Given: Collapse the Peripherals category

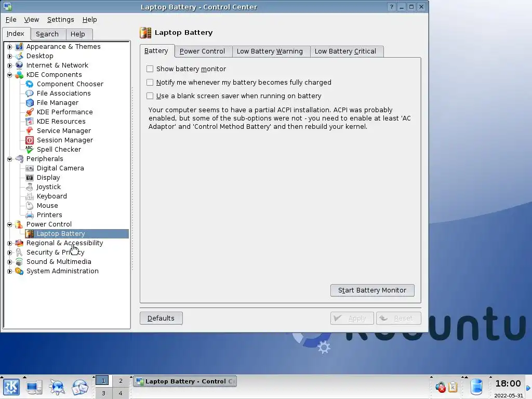Looking at the screenshot, I should point(9,159).
